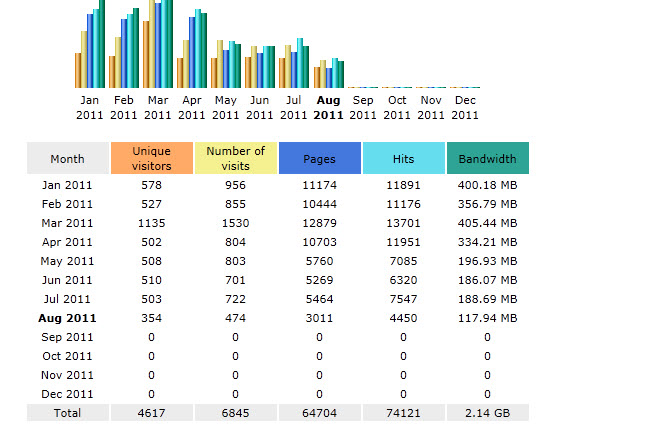
Task: Click the Apr 2011 chart axis label
Action: tap(191, 107)
